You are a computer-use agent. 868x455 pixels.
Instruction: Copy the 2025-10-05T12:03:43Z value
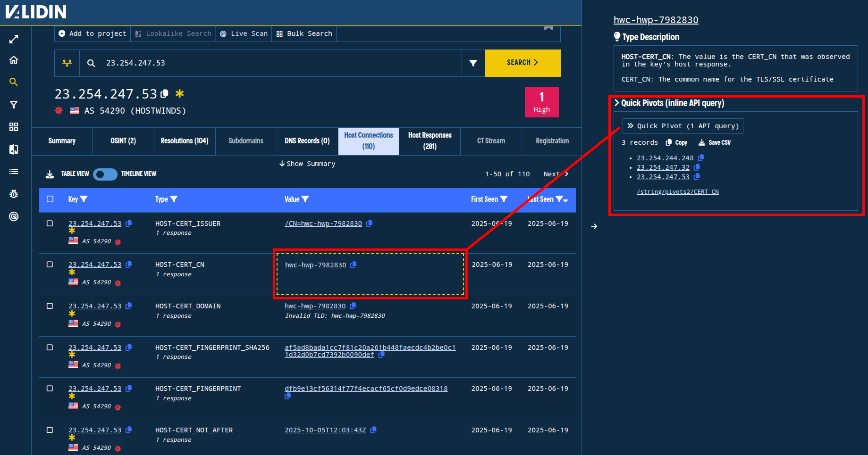373,430
